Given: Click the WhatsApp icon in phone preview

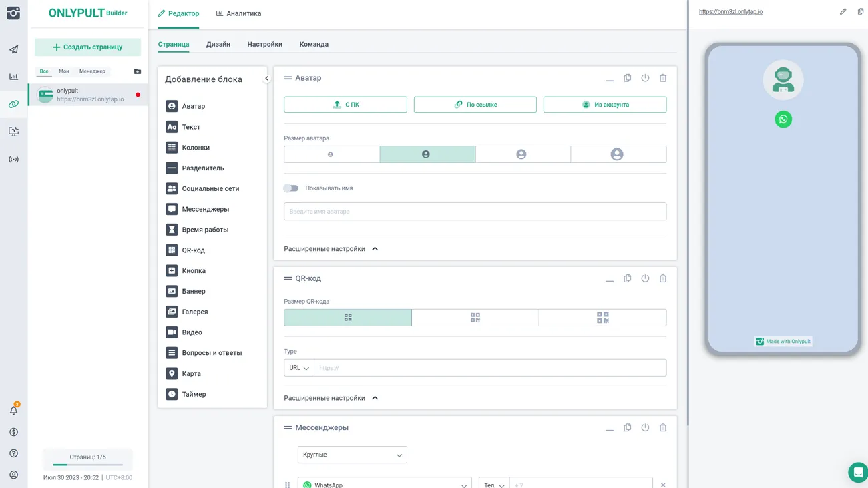Looking at the screenshot, I should pyautogui.click(x=783, y=119).
